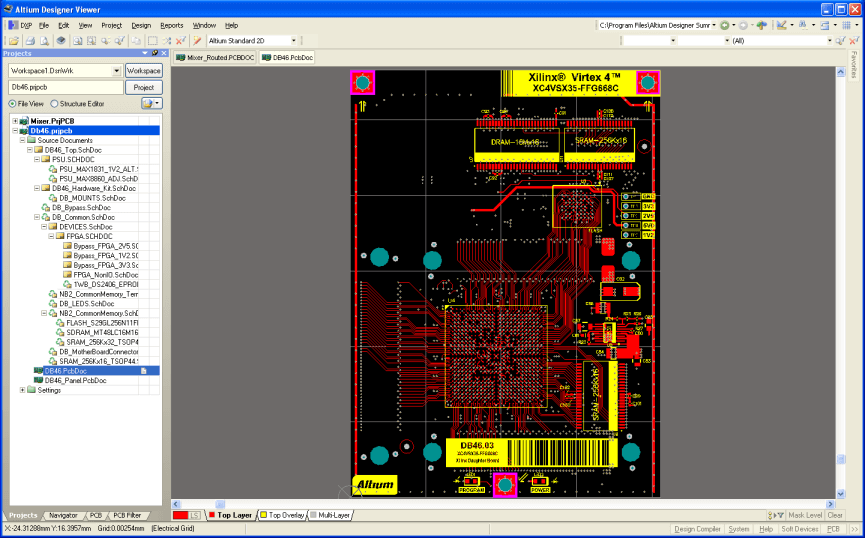Click the Grid settings icon
The image size is (865, 538).
click(x=846, y=25)
